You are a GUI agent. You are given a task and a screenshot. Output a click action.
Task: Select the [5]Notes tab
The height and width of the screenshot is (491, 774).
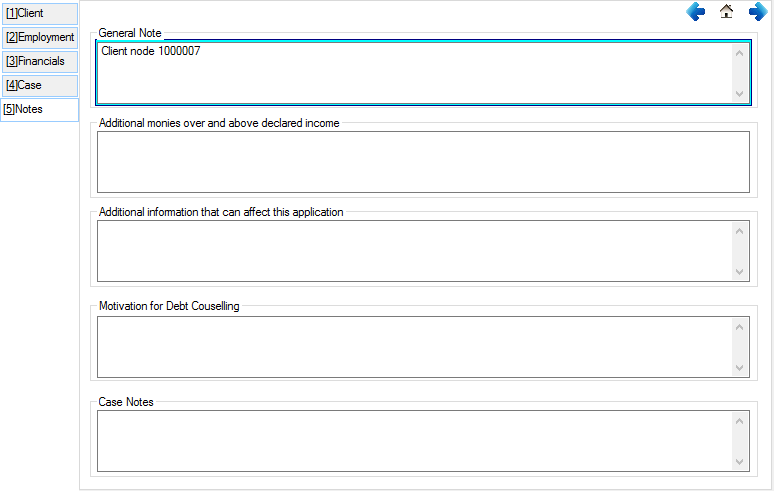click(40, 109)
